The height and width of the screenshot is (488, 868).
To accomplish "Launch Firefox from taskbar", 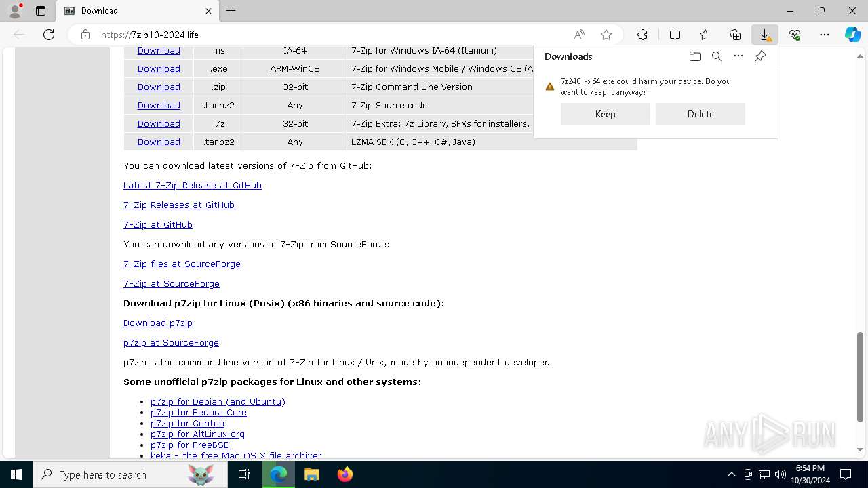I will click(344, 474).
